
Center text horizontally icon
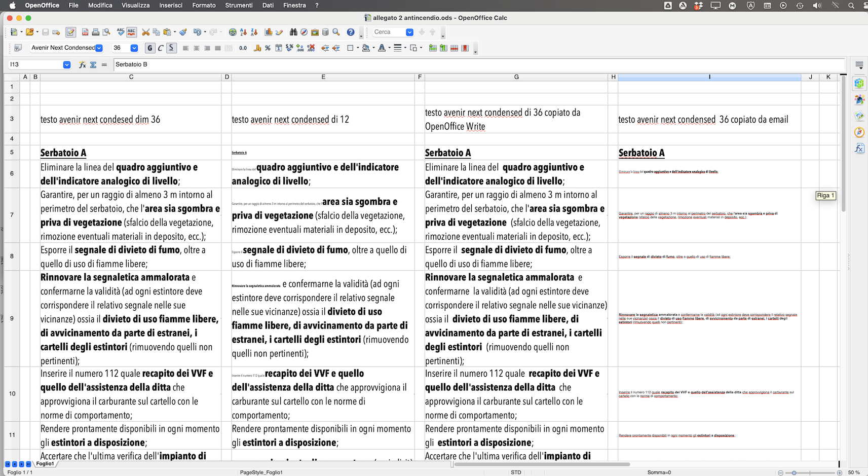(x=196, y=48)
